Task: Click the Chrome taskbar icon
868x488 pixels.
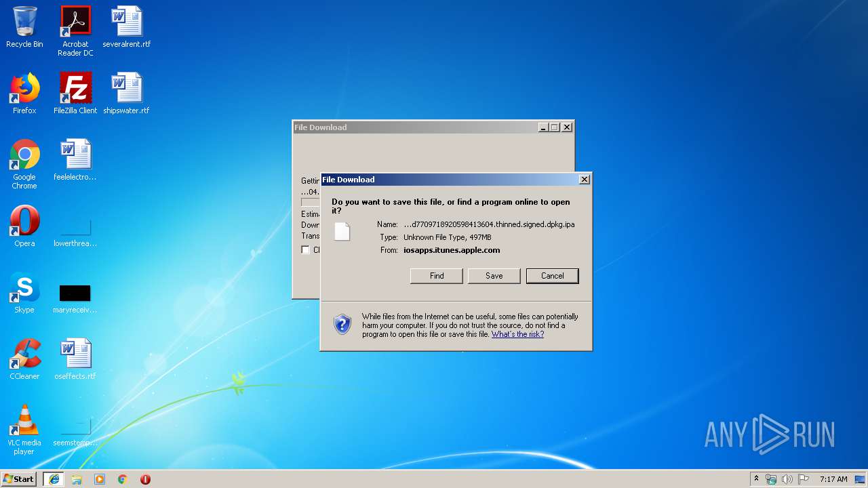Action: [x=123, y=479]
